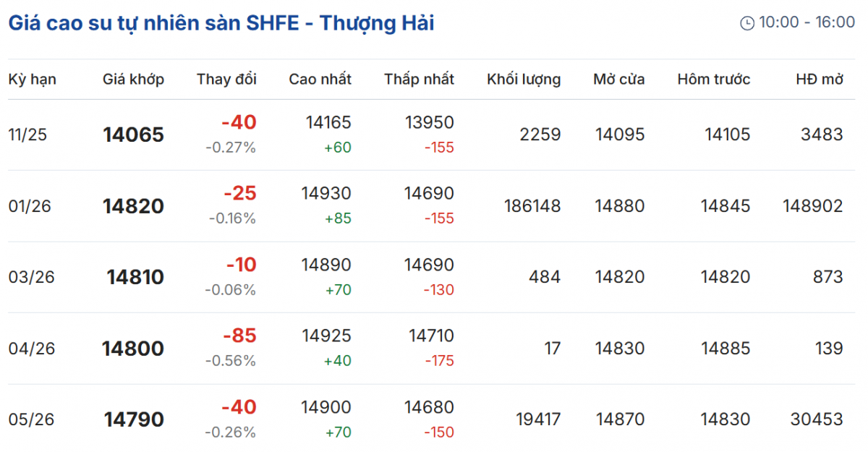This screenshot has width=868, height=452.
Task: Select the Thấp nhất column header
Action: tap(419, 80)
